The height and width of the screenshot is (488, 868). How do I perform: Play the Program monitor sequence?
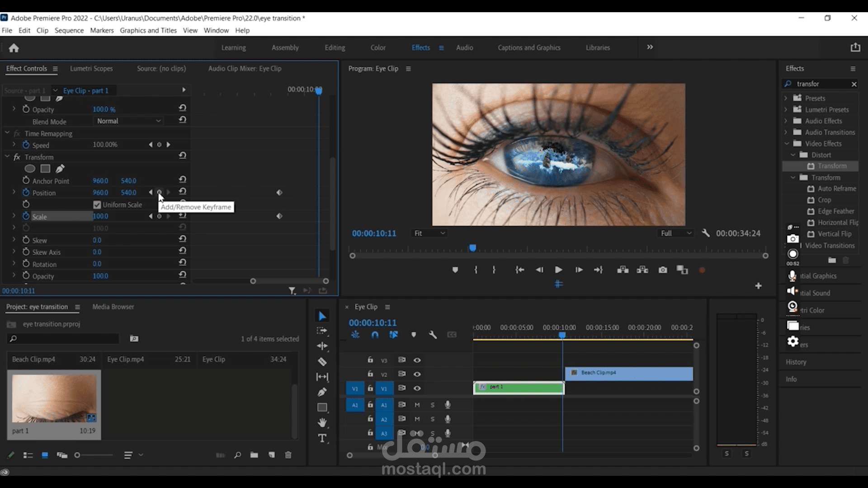point(558,270)
